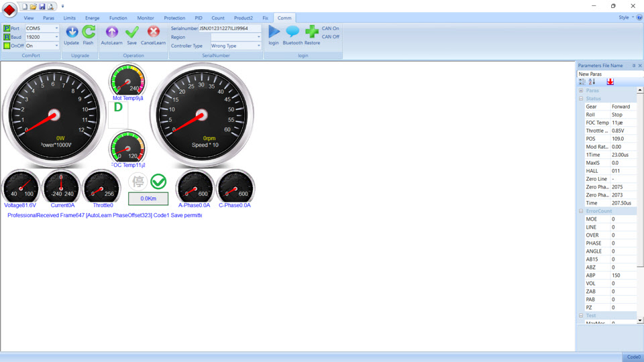
Task: Click the Serialnumber input field
Action: click(229, 29)
